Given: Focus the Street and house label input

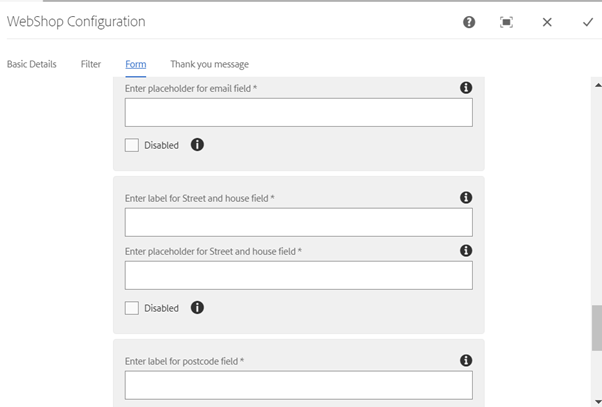Looking at the screenshot, I should (x=299, y=222).
